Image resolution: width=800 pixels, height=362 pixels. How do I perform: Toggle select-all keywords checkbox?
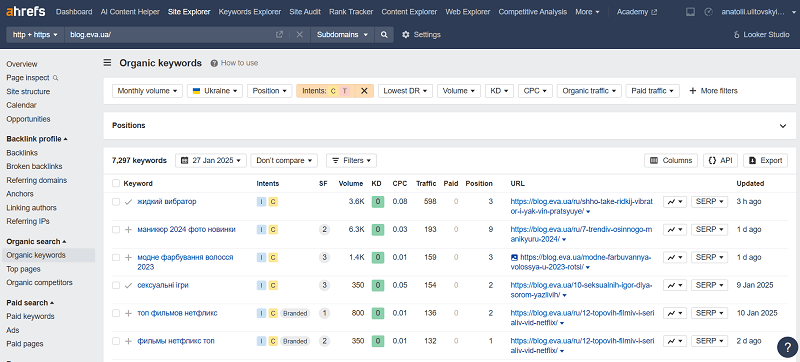(116, 184)
